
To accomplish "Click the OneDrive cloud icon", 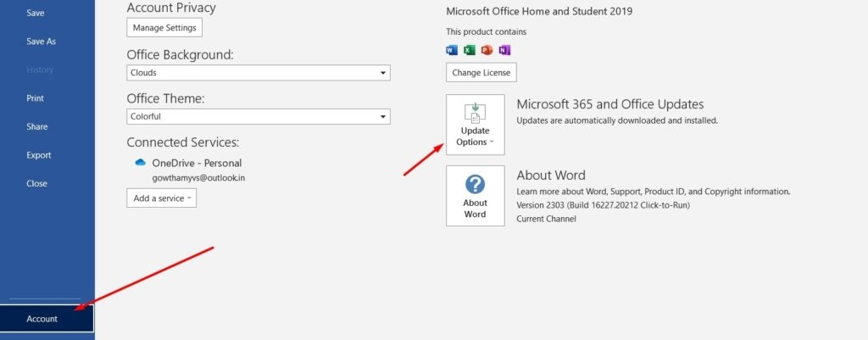I will pyautogui.click(x=140, y=163).
